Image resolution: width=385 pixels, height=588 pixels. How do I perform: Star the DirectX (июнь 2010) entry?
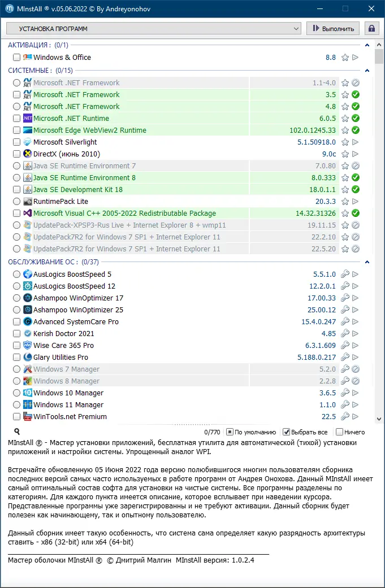click(345, 154)
